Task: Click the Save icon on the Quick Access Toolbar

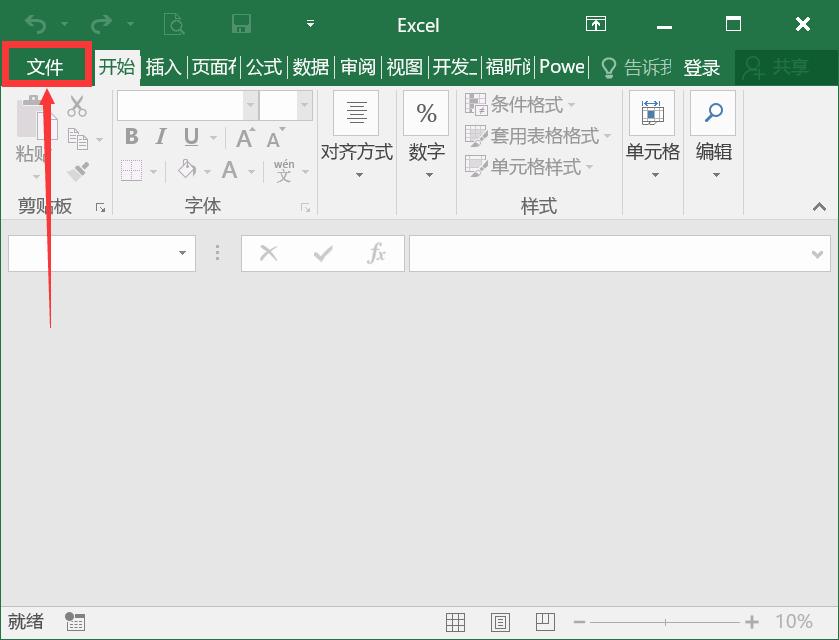Action: point(240,24)
